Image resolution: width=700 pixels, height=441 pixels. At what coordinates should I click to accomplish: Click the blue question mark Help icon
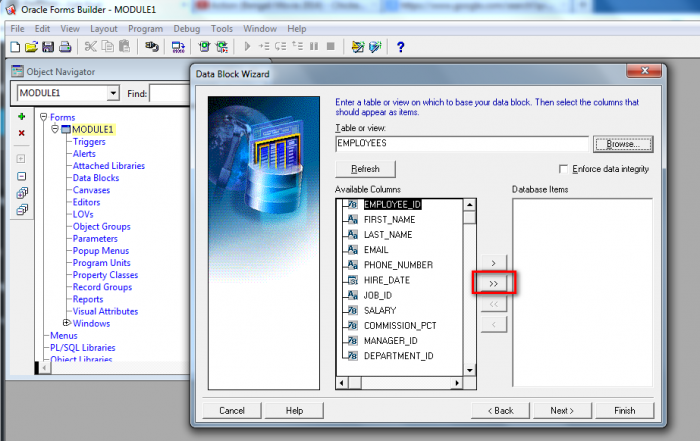pos(400,47)
